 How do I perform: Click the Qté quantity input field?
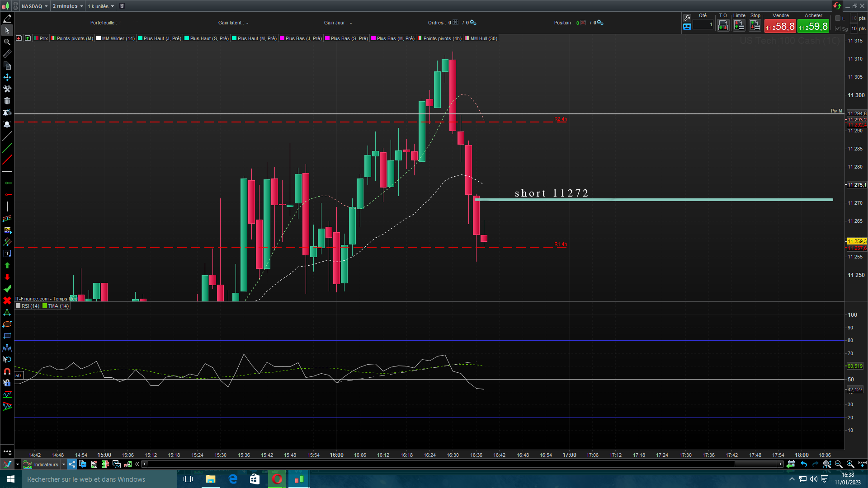click(x=703, y=25)
